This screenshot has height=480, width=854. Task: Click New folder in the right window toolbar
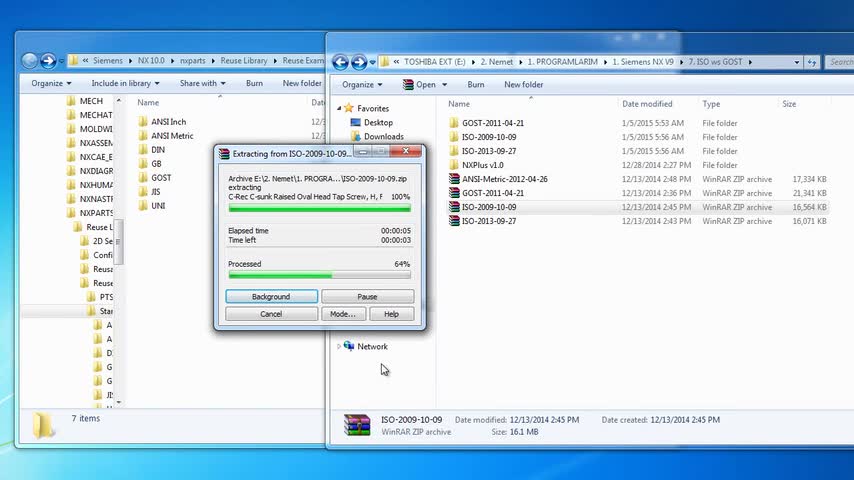click(523, 84)
